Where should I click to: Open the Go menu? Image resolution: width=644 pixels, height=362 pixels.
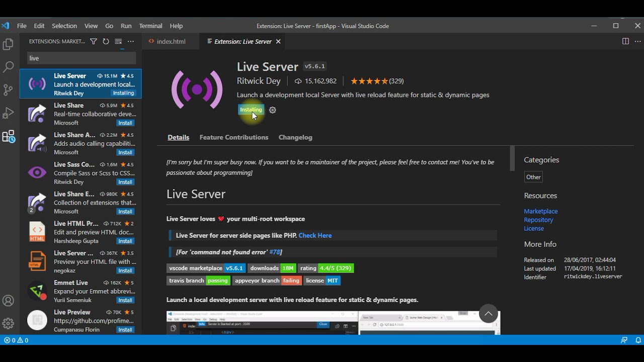click(x=109, y=26)
